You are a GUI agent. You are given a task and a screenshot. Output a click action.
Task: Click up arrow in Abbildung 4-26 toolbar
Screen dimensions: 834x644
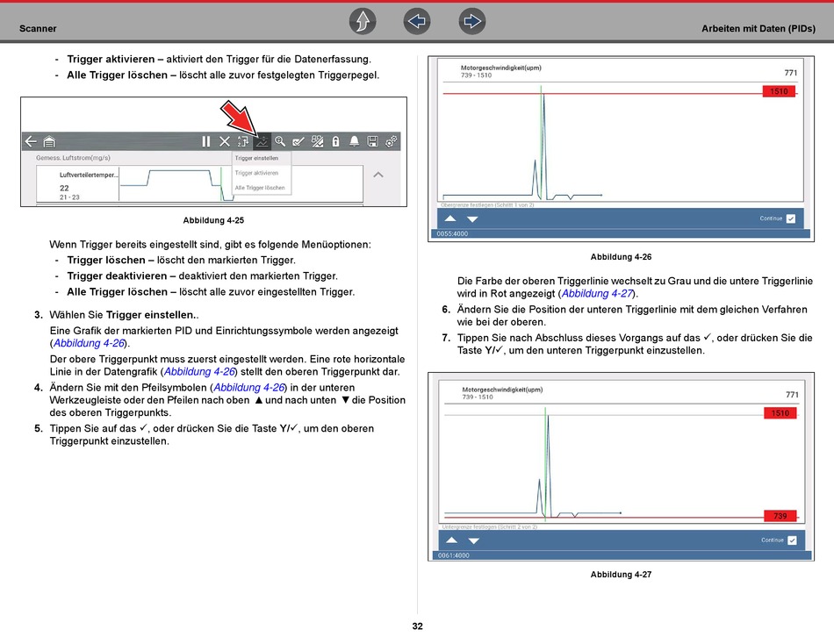pyautogui.click(x=450, y=218)
